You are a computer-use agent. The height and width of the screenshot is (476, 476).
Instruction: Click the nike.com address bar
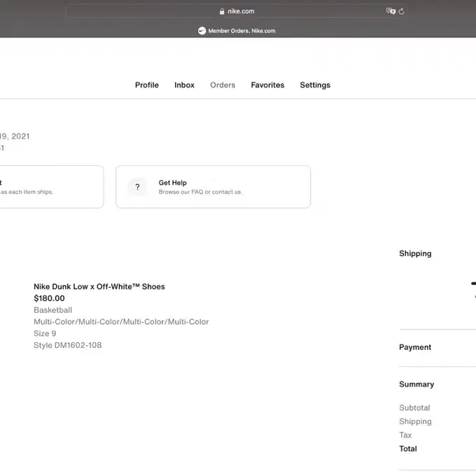[237, 11]
